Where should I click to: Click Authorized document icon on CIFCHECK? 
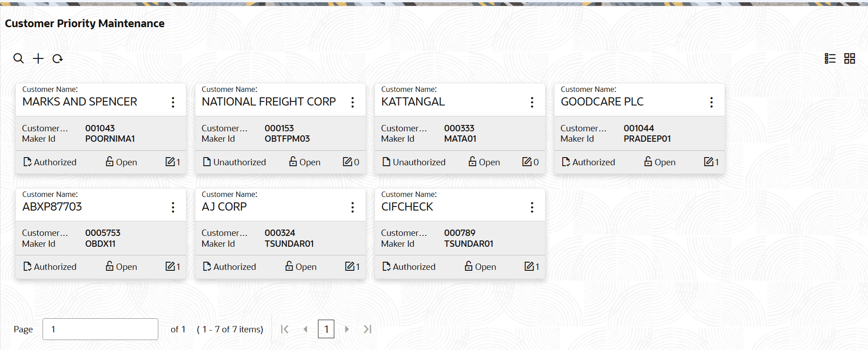point(387,266)
